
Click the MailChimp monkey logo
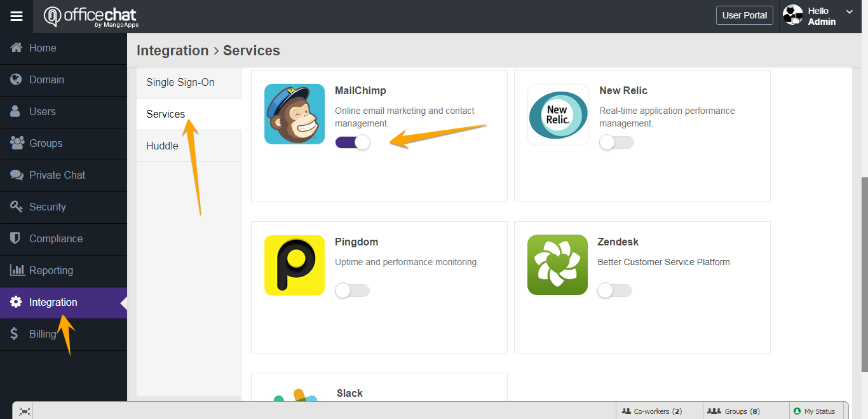(294, 114)
